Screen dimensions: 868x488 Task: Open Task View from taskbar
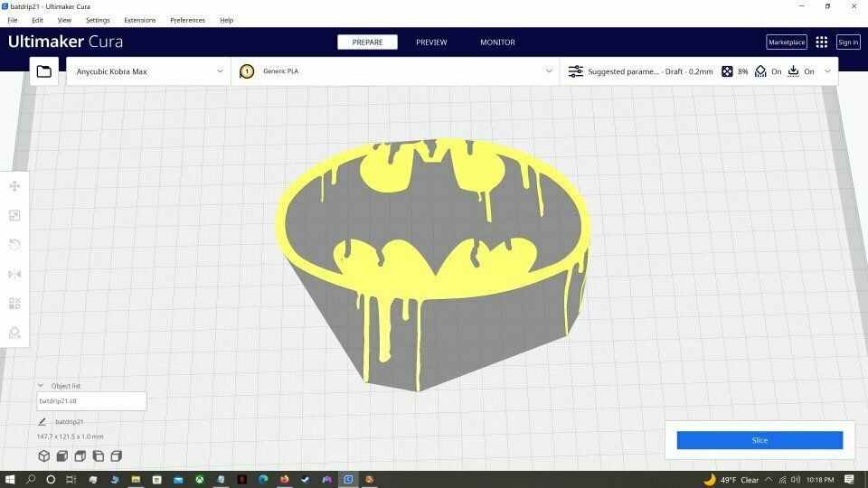71,479
